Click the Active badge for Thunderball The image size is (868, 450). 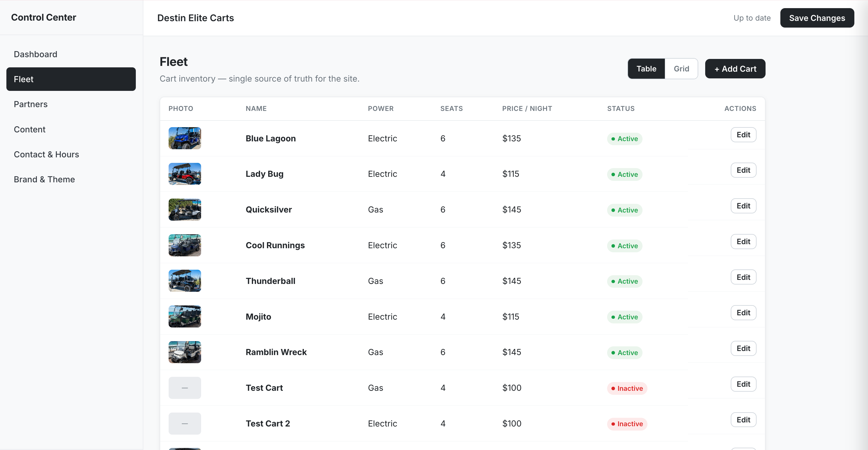click(625, 281)
